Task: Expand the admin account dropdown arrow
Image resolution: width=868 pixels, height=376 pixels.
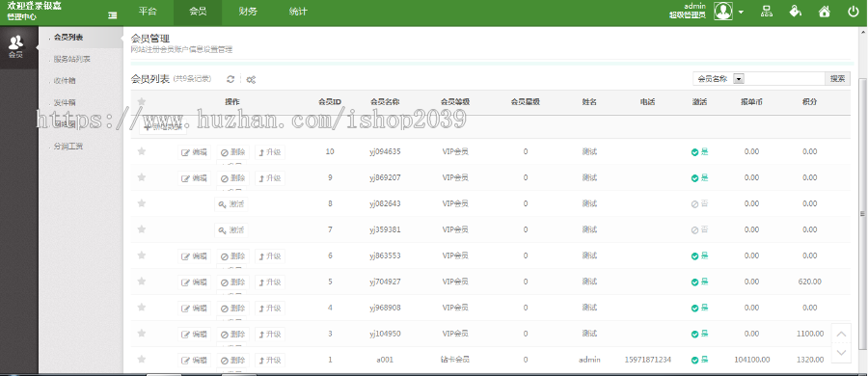Action: tap(741, 13)
